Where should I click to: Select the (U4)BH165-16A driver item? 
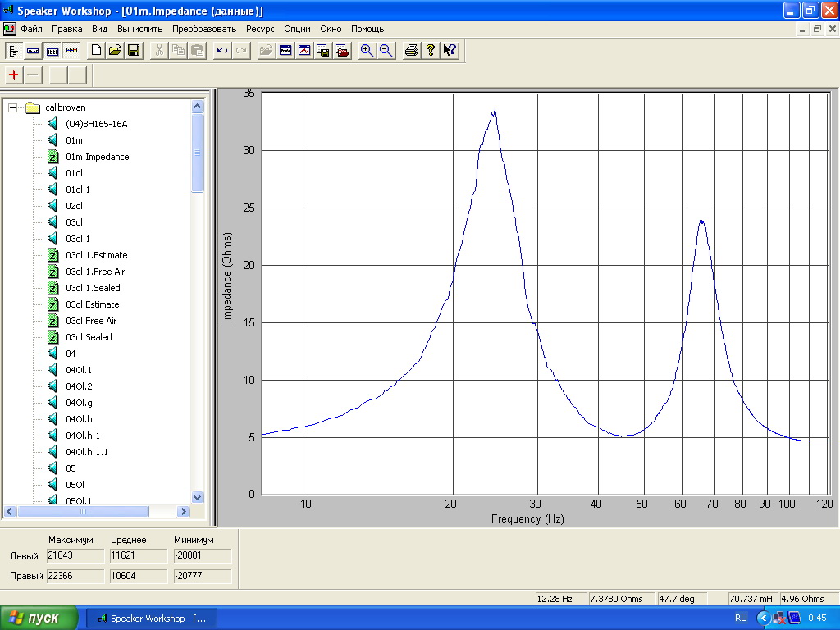point(97,124)
